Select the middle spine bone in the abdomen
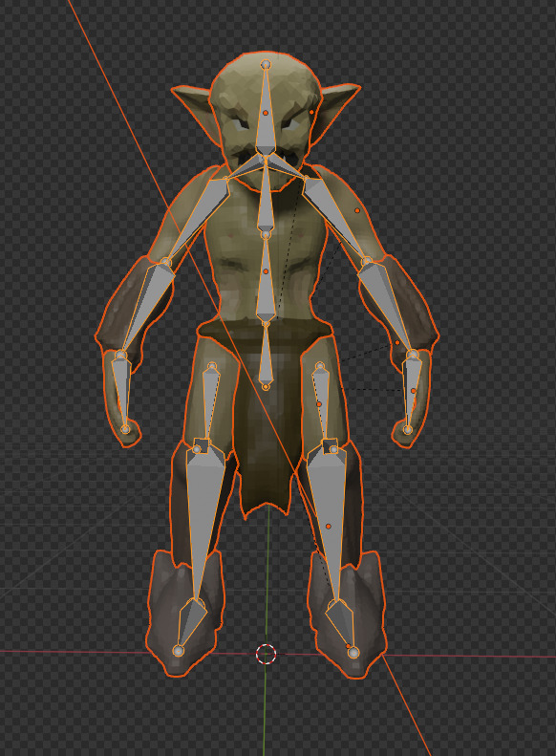This screenshot has width=556, height=756. coord(266,280)
